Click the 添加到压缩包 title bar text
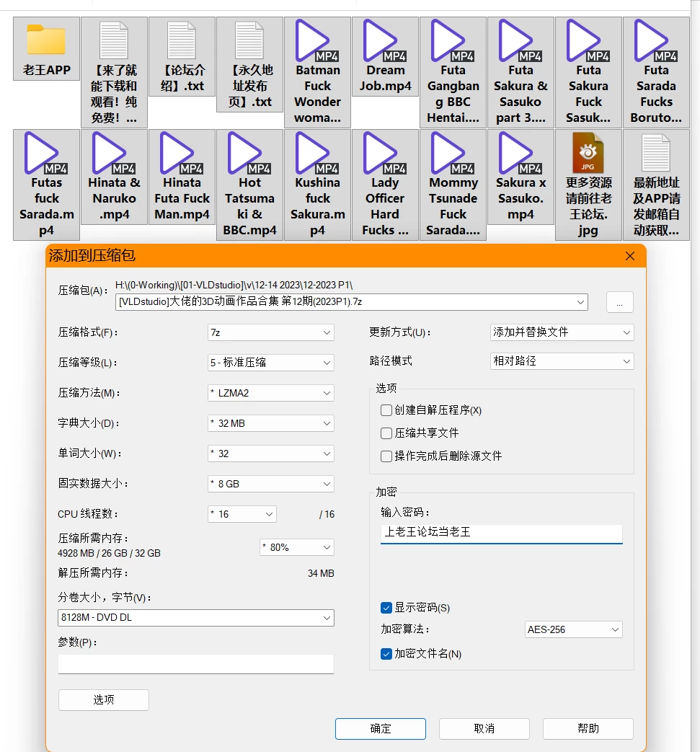 point(92,255)
